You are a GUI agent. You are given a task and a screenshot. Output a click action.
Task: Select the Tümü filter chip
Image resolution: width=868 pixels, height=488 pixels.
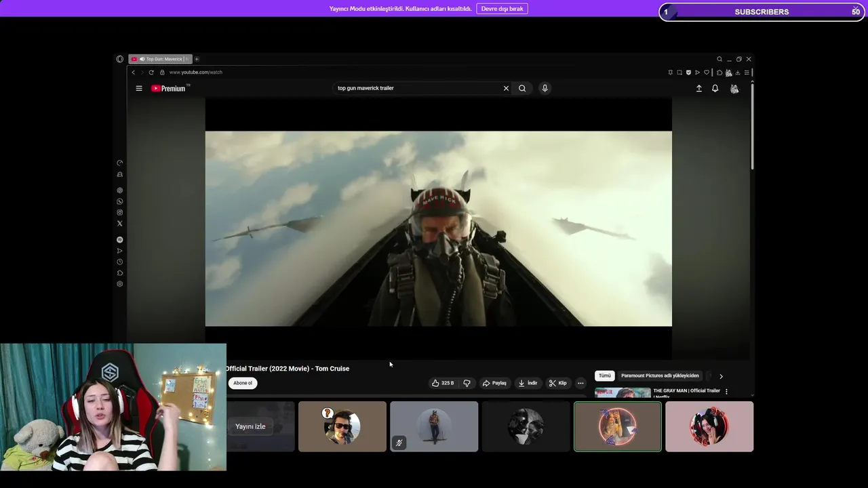605,375
